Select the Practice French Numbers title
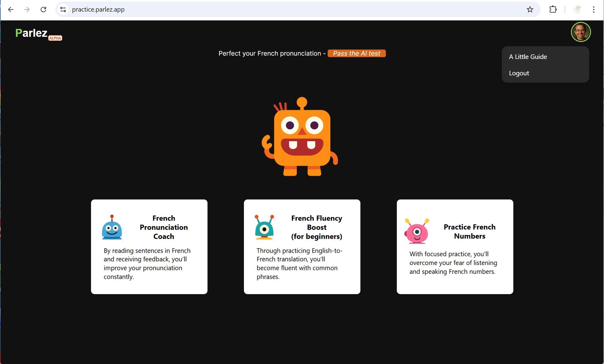Image resolution: width=604 pixels, height=364 pixels. (x=469, y=231)
